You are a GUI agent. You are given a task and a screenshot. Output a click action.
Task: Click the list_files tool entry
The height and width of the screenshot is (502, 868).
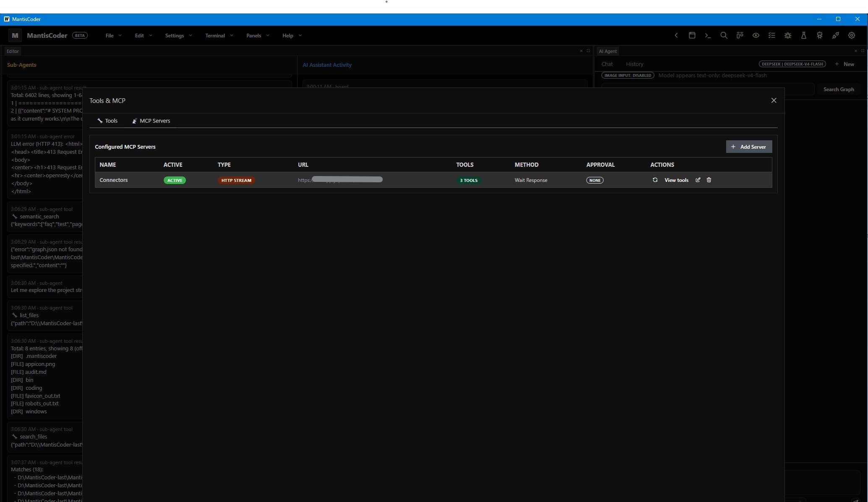point(29,315)
